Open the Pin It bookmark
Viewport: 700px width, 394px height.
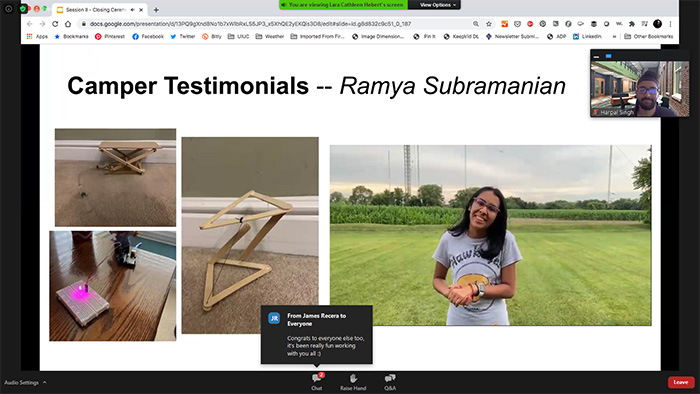425,37
